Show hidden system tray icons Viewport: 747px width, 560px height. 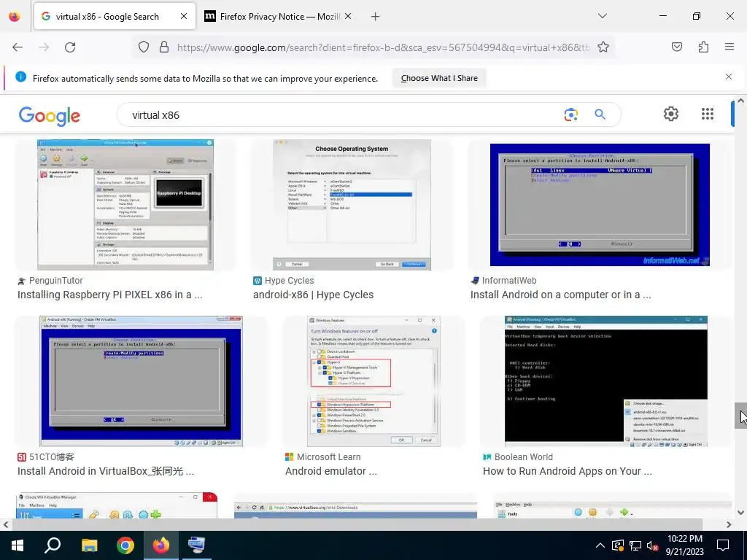pyautogui.click(x=600, y=545)
